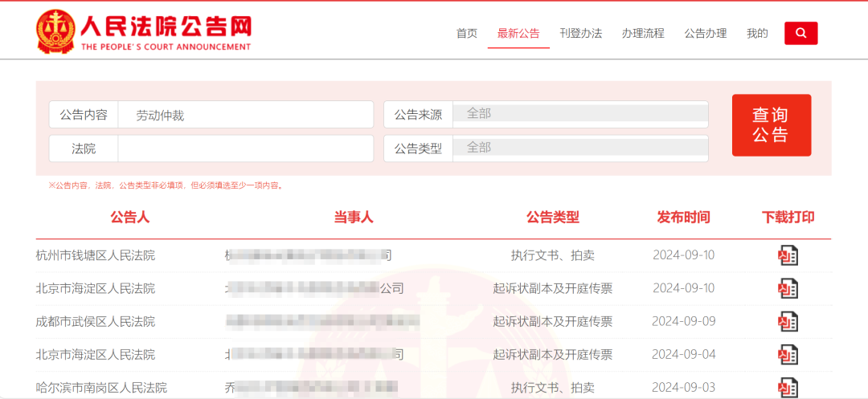Click 北京市海淀区人民法院 in 2024-09-10 row
The width and height of the screenshot is (868, 399).
(x=96, y=288)
